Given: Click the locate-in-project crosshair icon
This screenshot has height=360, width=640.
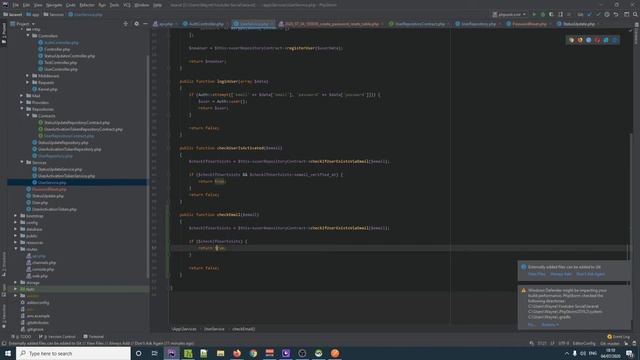Looking at the screenshot, I should click(125, 24).
